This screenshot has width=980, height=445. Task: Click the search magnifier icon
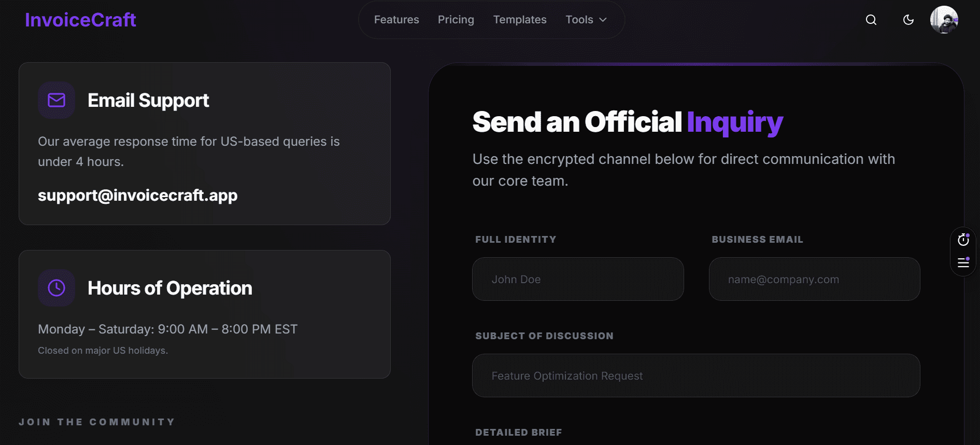pyautogui.click(x=871, y=20)
